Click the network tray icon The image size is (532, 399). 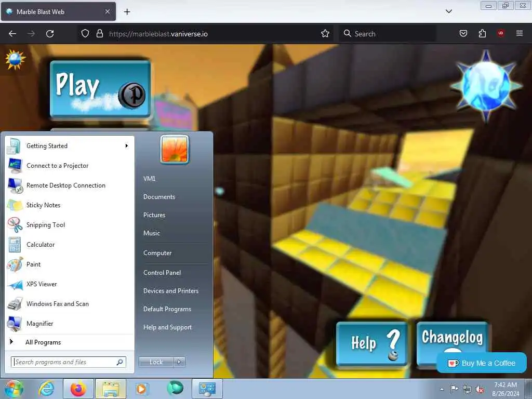[x=467, y=390]
